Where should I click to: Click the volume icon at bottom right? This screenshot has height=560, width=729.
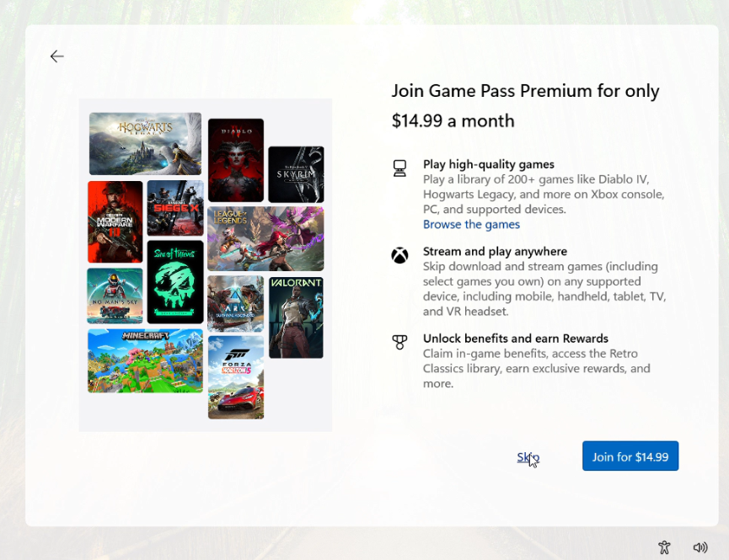(x=700, y=547)
